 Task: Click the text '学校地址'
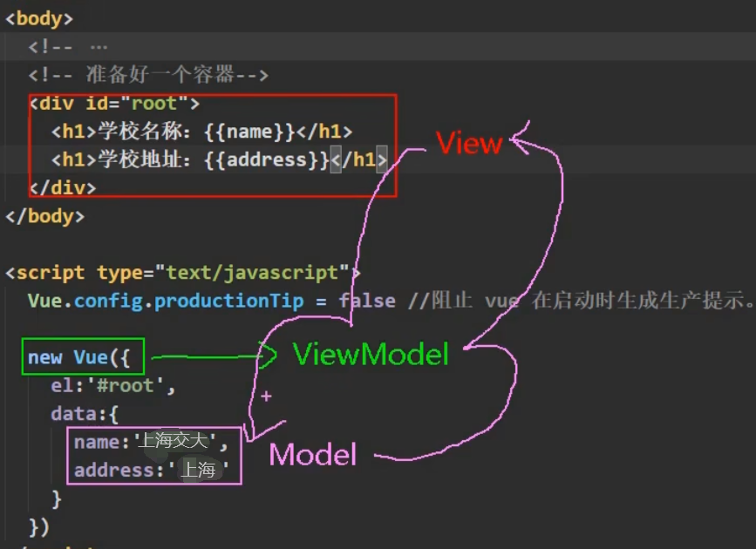[x=140, y=159]
